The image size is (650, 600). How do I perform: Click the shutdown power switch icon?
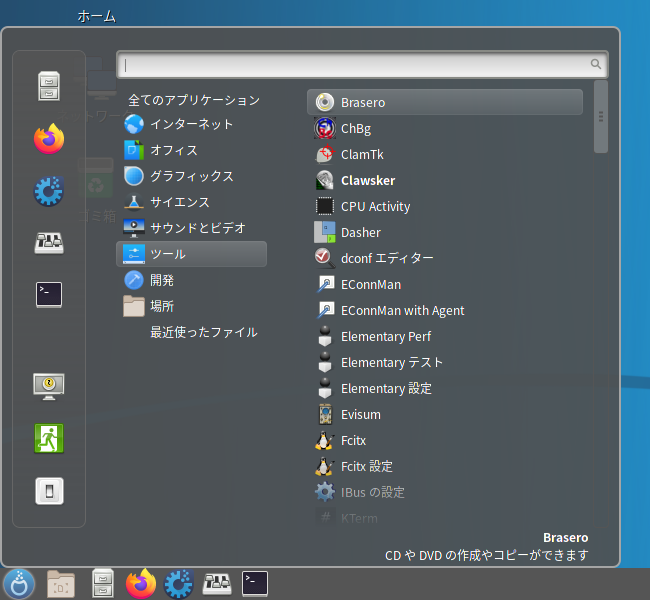(x=49, y=491)
